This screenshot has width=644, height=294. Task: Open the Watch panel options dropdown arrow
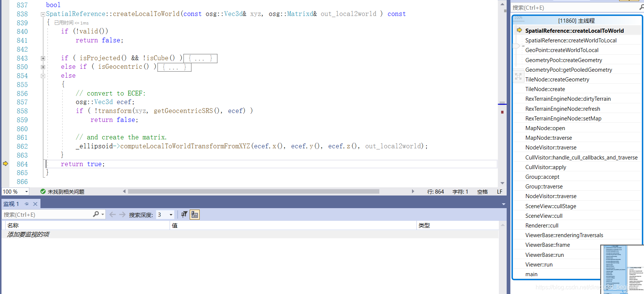[503, 204]
